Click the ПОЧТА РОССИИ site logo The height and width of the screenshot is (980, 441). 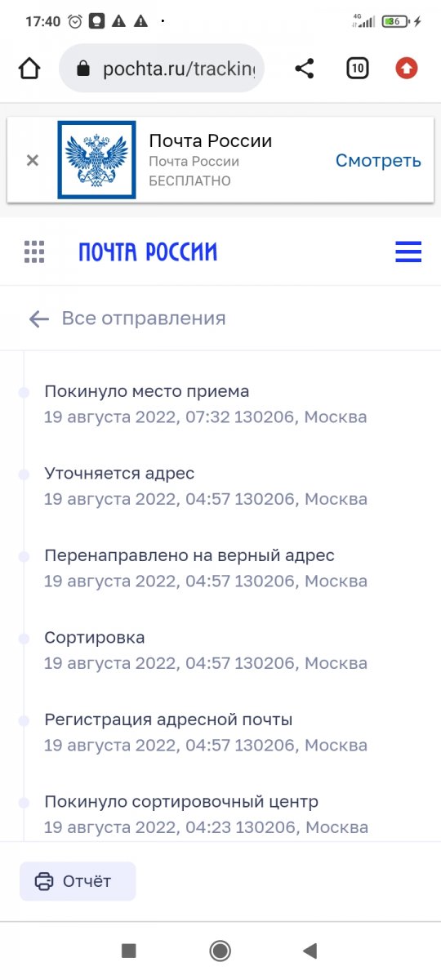pyautogui.click(x=148, y=252)
